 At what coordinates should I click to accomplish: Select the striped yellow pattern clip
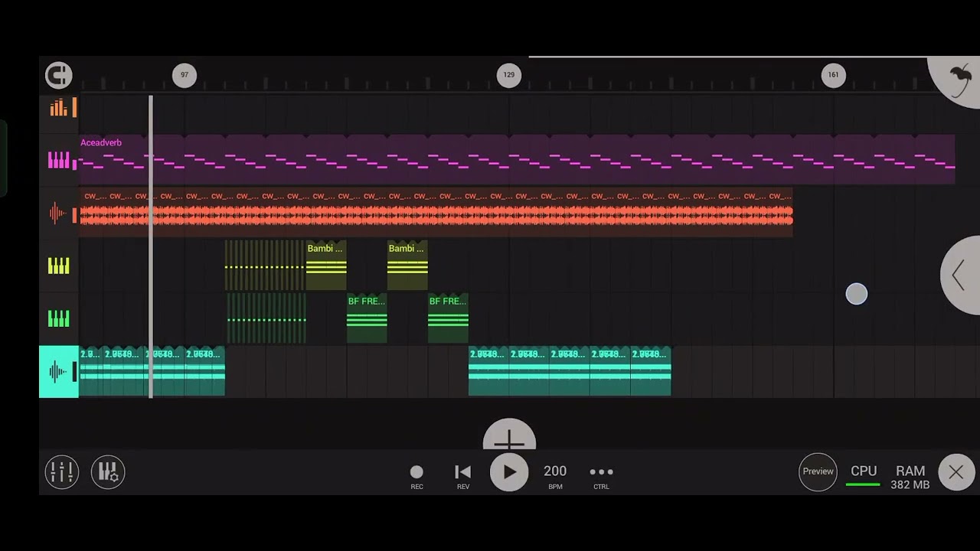(265, 265)
